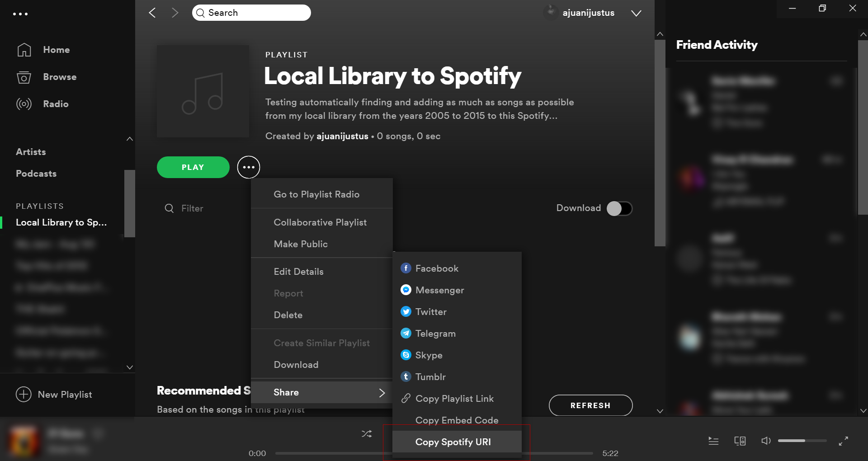Open Browse section icon

click(x=24, y=77)
